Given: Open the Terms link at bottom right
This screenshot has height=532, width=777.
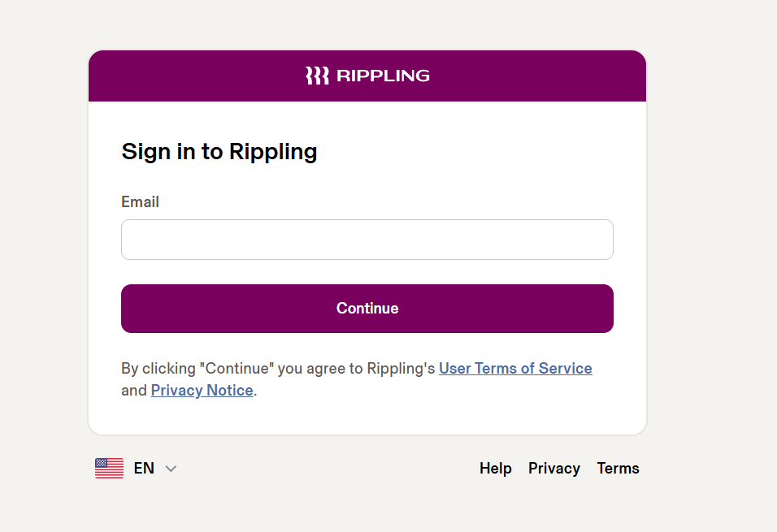Looking at the screenshot, I should click(618, 468).
